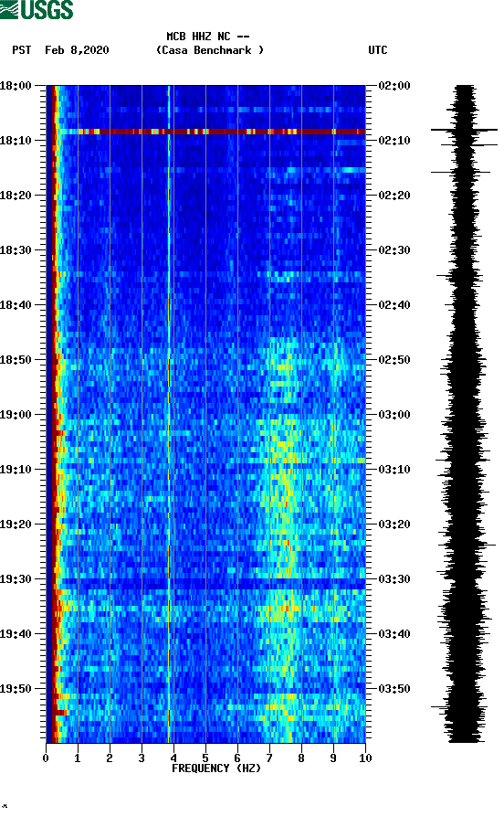Click the '18:40' PST time label
Image resolution: width=504 pixels, height=816 pixels.
click(16, 305)
